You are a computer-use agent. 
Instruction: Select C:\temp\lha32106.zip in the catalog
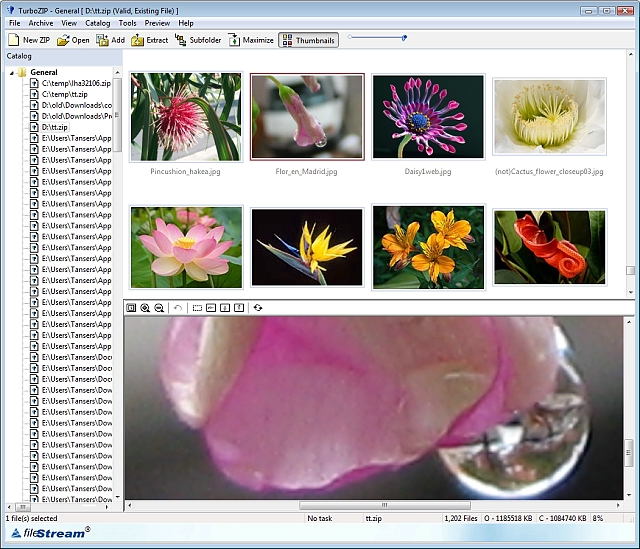click(75, 83)
